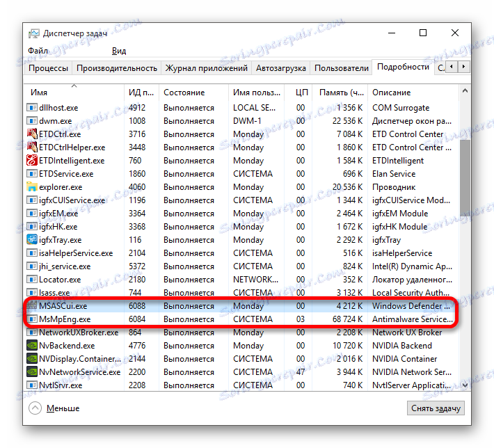The image size is (494, 448).
Task: Sort by the Имя польз... column header
Action: [x=256, y=92]
